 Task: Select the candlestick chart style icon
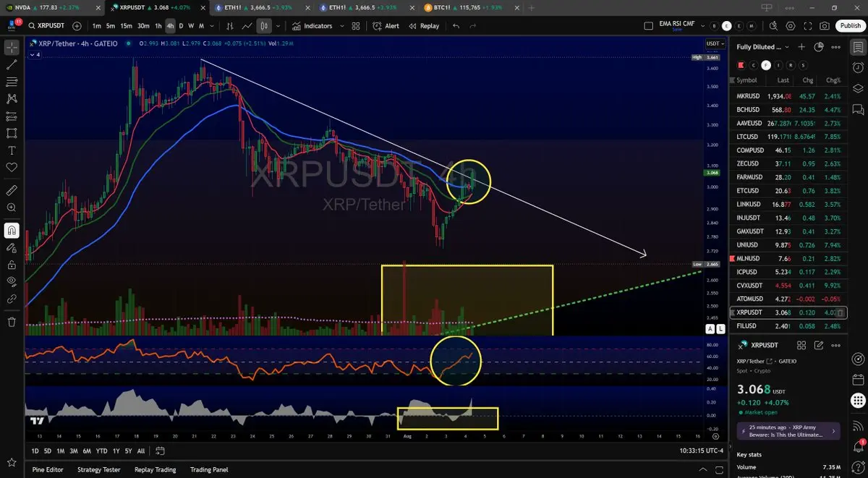[264, 26]
